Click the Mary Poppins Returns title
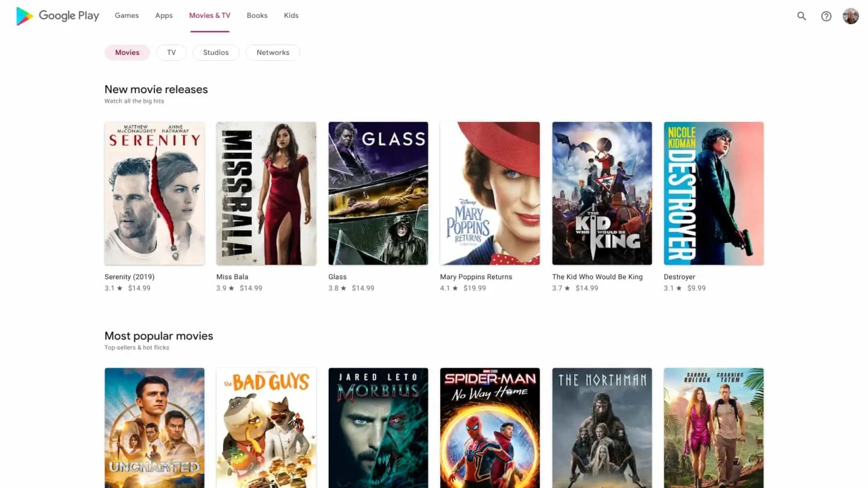Screen dimensions: 868x488 click(476, 277)
